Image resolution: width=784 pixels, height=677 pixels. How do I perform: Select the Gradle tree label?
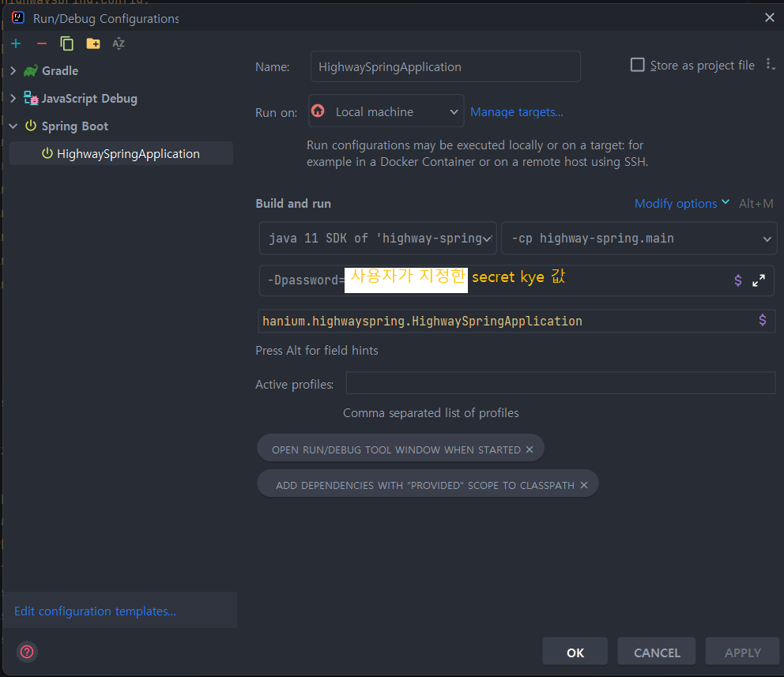(60, 71)
